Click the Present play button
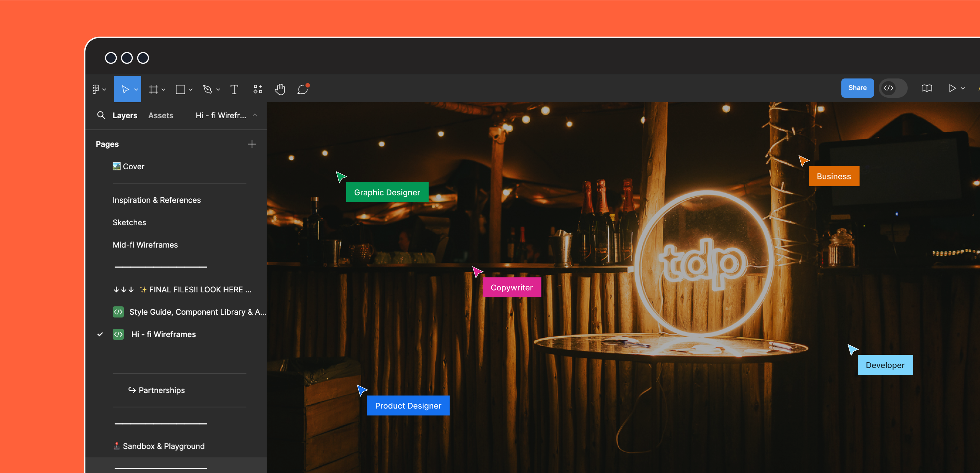 [952, 88]
